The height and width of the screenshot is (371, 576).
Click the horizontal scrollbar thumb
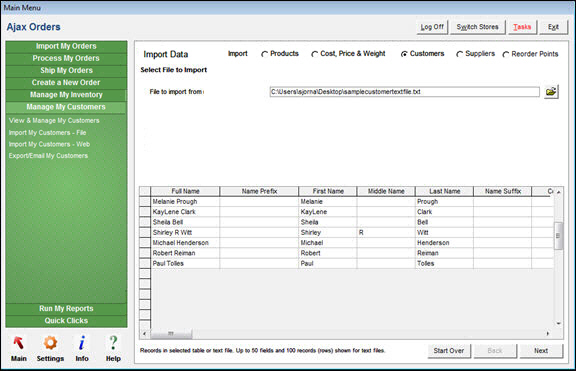pos(171,334)
